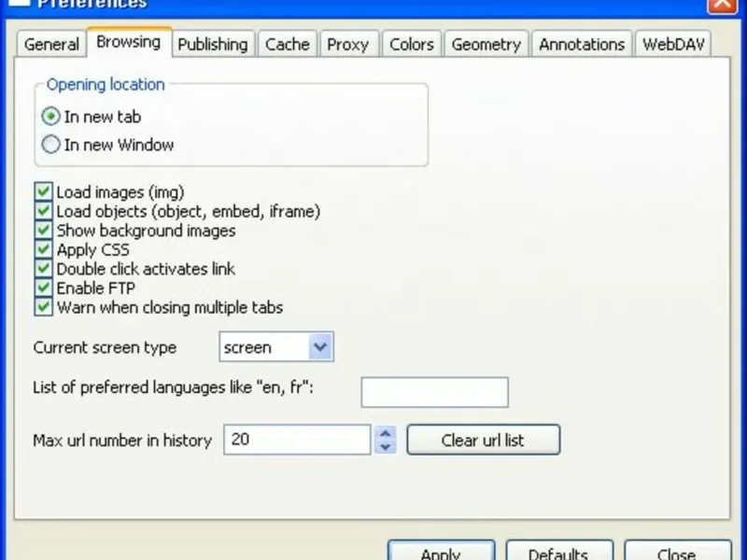Click the Close button at bottom
747x560 pixels.
pyautogui.click(x=677, y=551)
